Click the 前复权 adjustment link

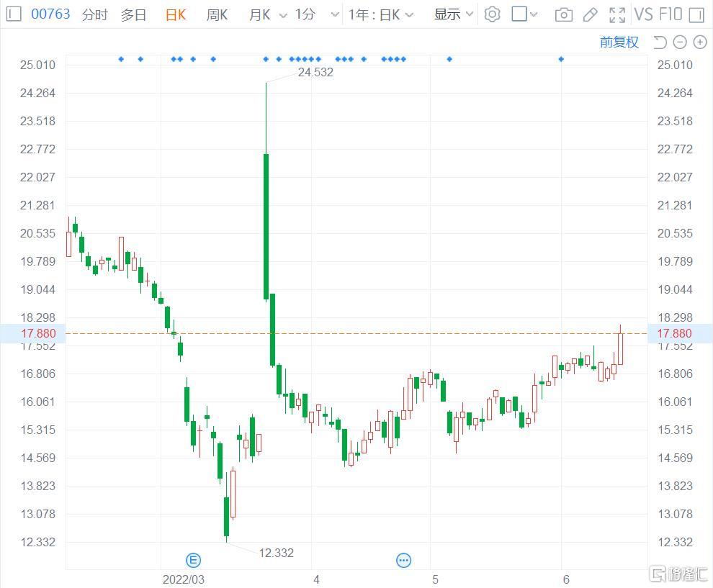[619, 42]
